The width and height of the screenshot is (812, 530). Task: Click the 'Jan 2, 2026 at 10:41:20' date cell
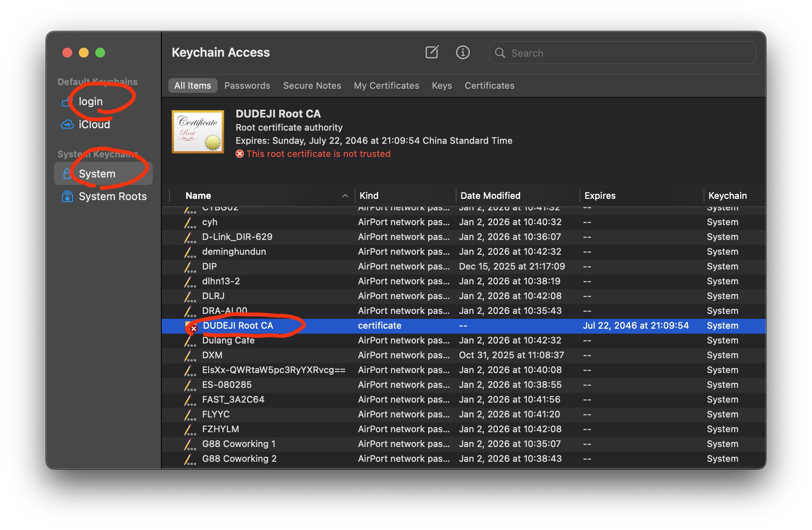[x=509, y=415]
